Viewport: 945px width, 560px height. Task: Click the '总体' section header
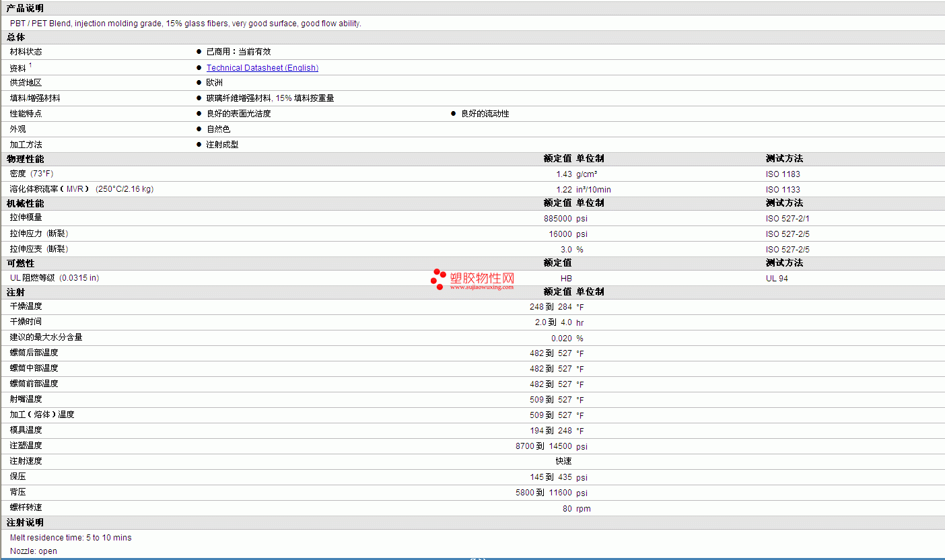15,37
